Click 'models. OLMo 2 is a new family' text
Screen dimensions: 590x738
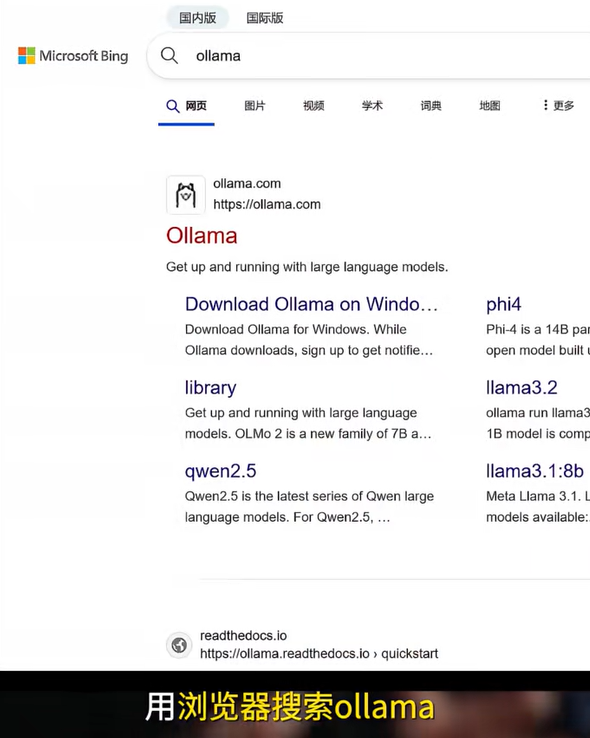308,433
